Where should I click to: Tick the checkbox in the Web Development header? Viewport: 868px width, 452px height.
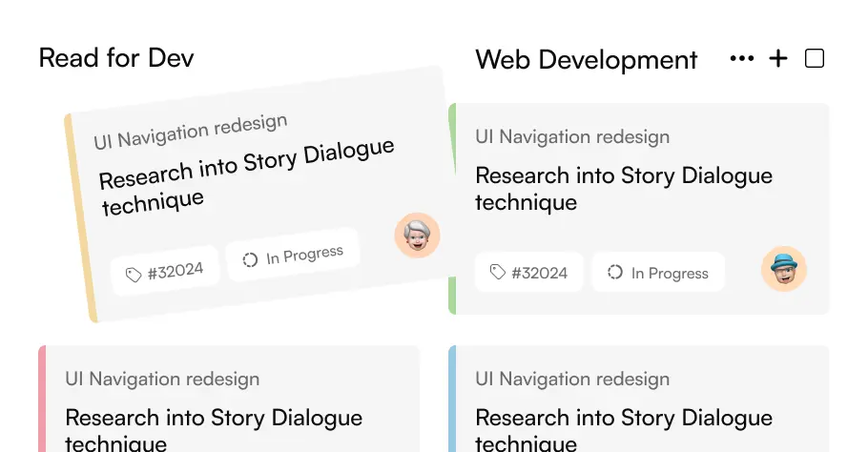coord(815,59)
